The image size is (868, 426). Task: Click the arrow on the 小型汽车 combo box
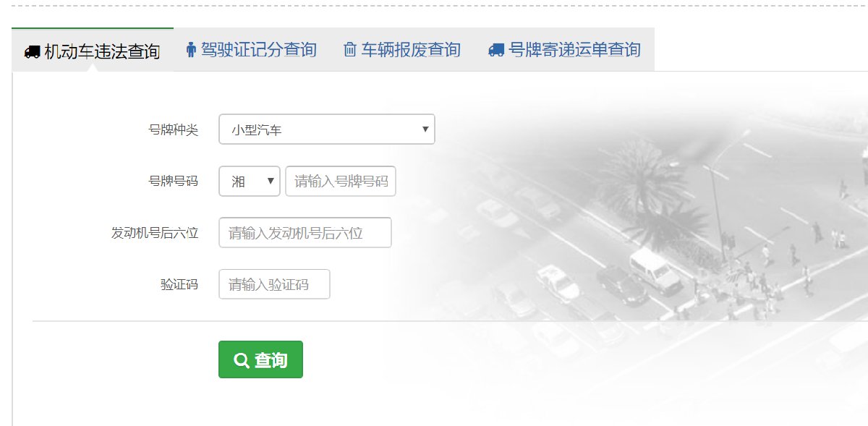tap(425, 129)
